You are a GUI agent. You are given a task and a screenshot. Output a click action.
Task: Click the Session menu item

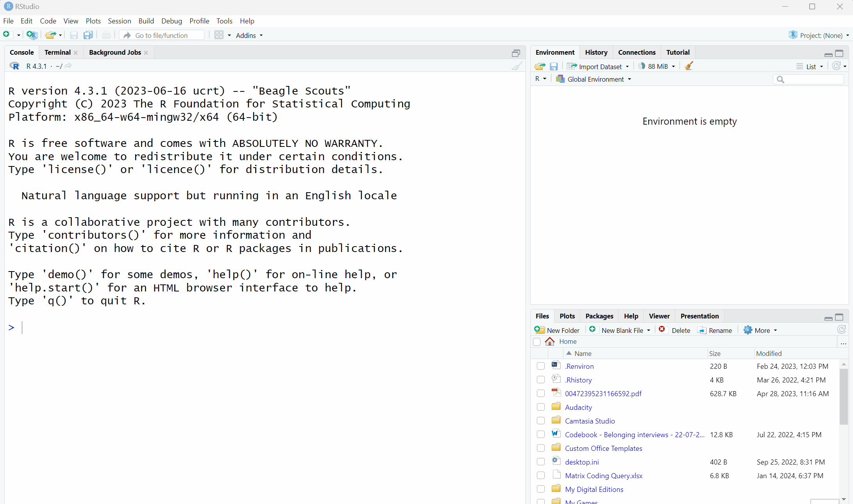119,20
